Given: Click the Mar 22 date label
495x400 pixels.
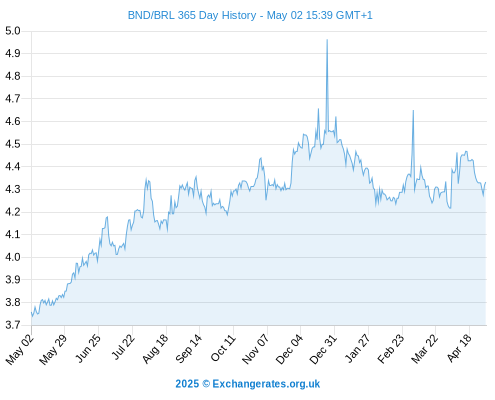Looking at the screenshot, I should click(x=425, y=348).
